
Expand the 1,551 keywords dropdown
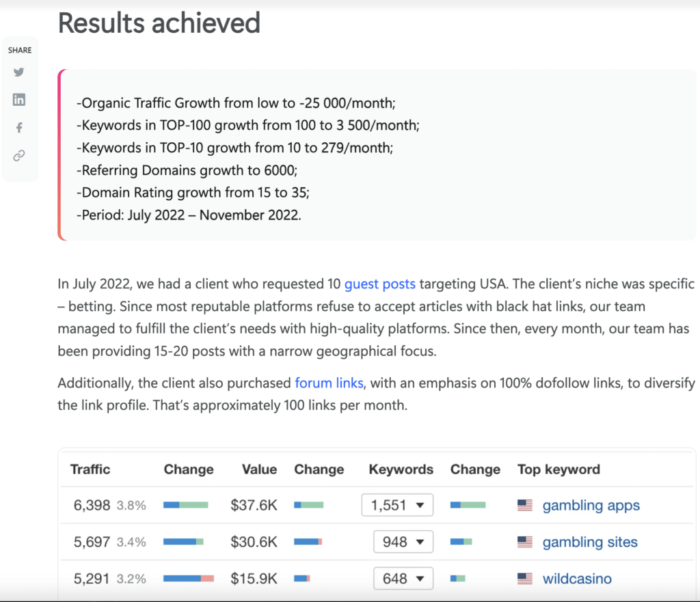tap(397, 506)
